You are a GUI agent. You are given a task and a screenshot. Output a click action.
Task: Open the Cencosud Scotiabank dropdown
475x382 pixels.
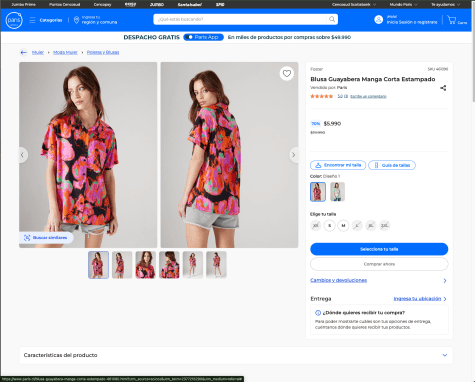click(x=354, y=4)
